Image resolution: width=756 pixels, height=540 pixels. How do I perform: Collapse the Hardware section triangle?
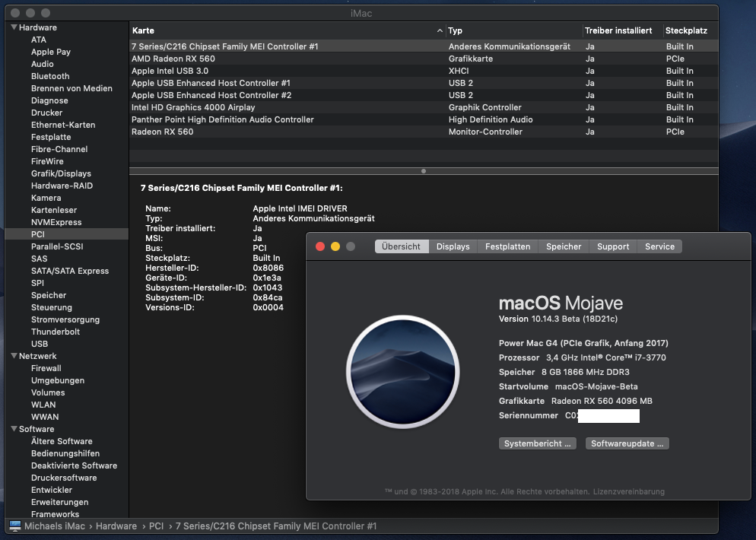[x=14, y=27]
